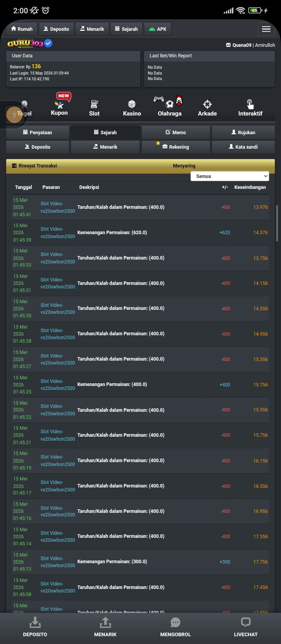Tap the Interaktif hand icon

point(250,104)
